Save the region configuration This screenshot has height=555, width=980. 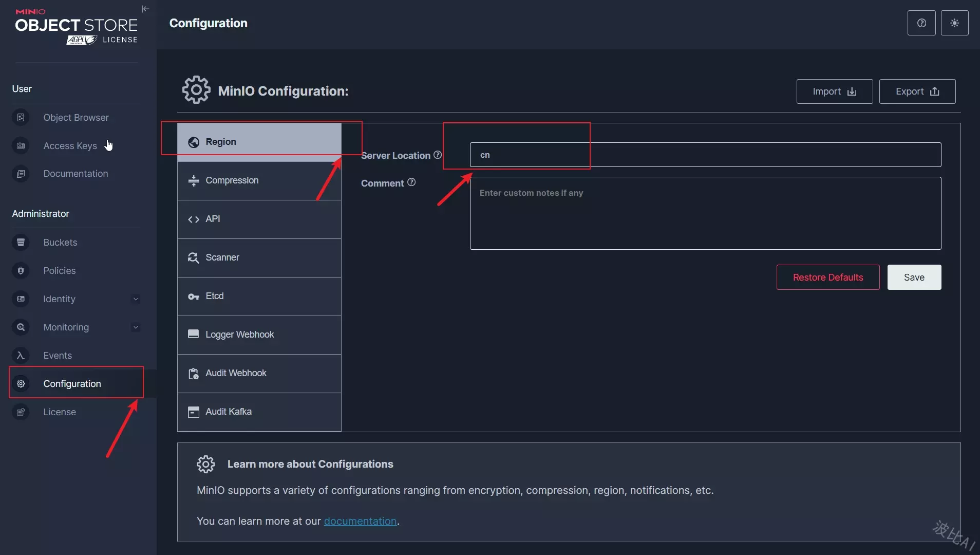coord(914,277)
